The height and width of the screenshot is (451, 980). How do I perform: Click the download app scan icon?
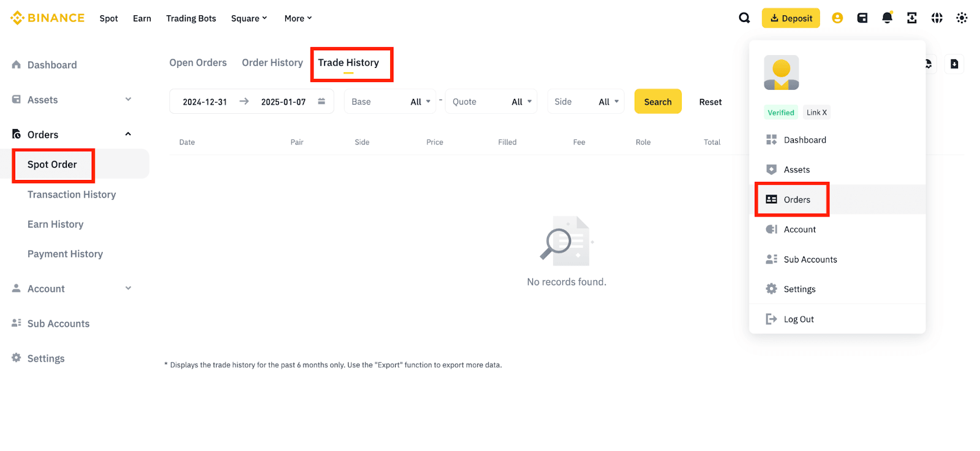tap(912, 18)
